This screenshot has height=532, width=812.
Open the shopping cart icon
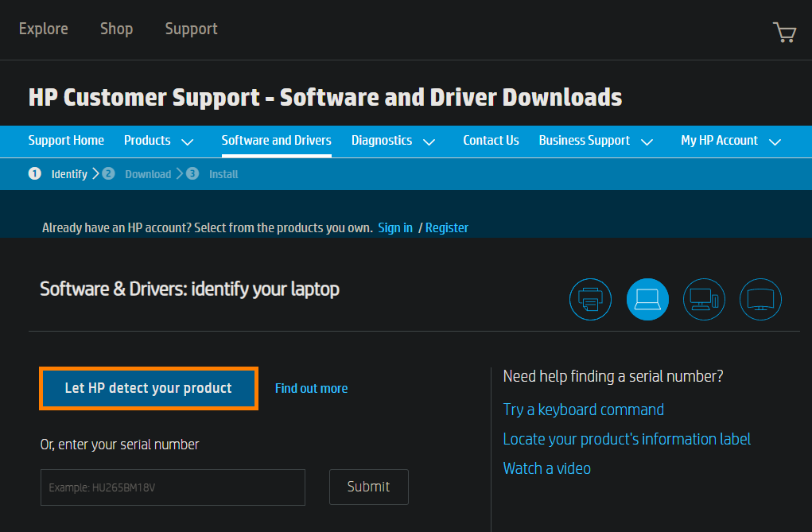(784, 32)
